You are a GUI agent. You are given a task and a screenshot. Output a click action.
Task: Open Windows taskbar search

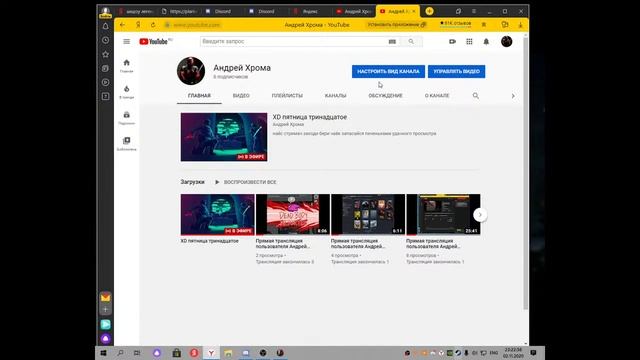pos(120,353)
